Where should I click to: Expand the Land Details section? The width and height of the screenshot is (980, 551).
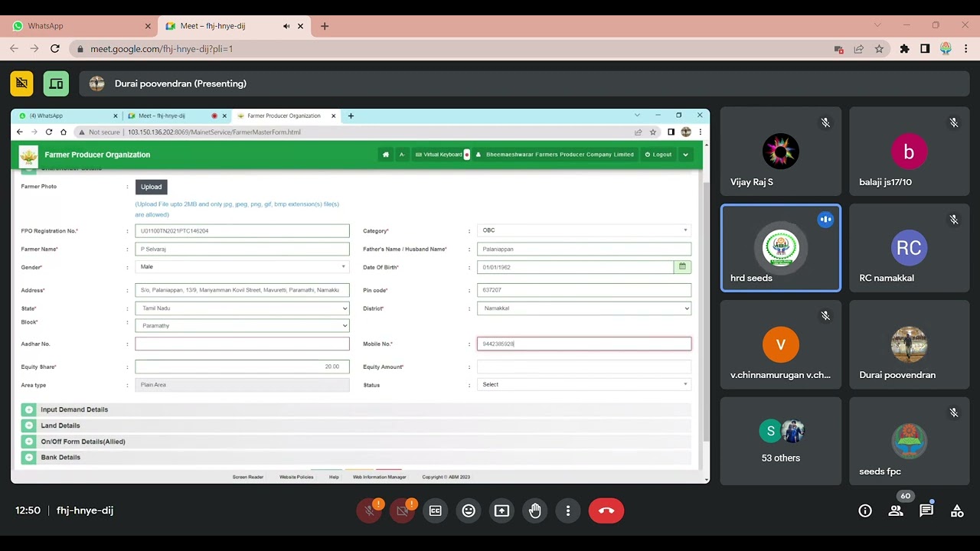[x=355, y=425]
